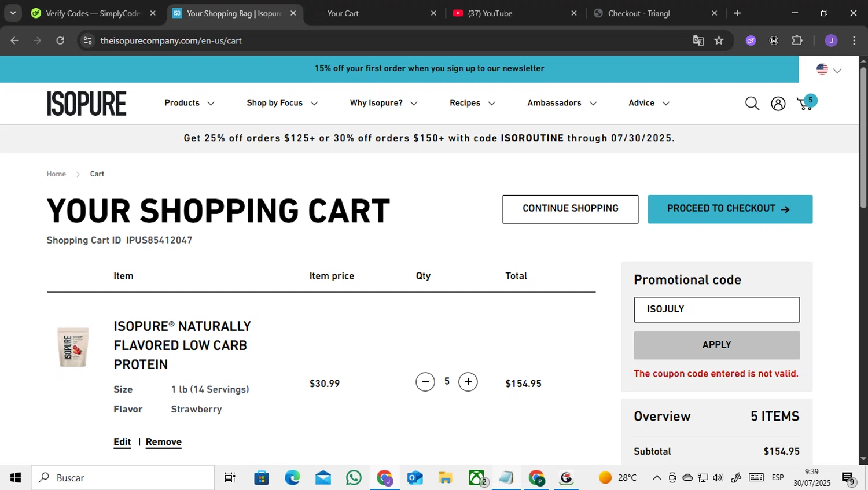Screen dimensions: 868x490
Task: Click the Edit link for the protein item
Action: (x=122, y=442)
